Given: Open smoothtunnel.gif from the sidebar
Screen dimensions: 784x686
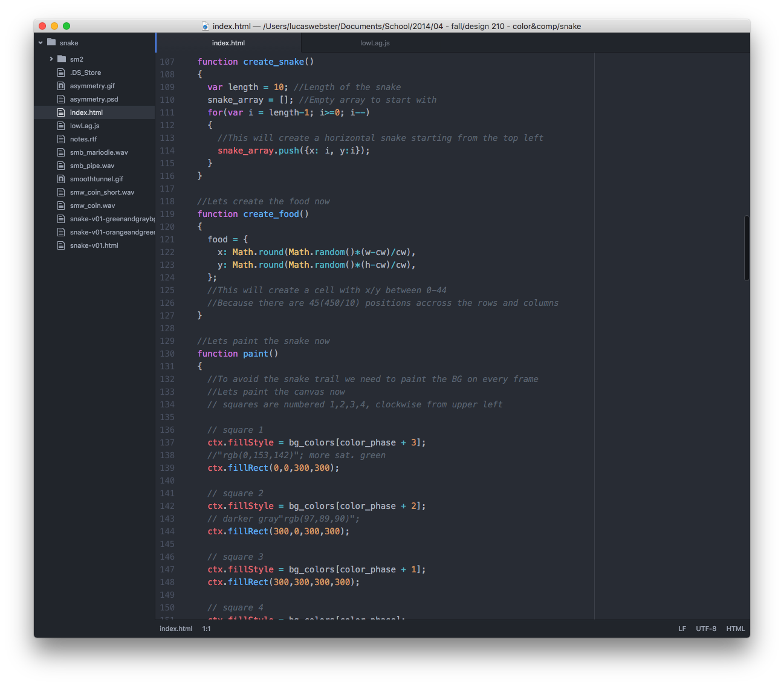Looking at the screenshot, I should coord(96,179).
